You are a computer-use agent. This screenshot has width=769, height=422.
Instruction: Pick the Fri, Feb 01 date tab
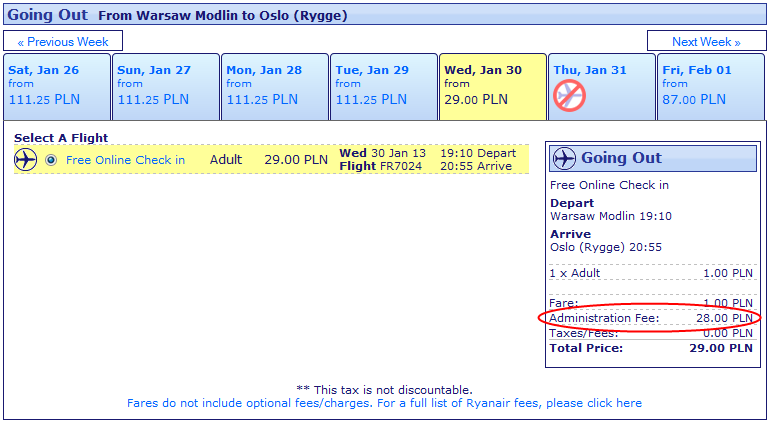pos(710,85)
